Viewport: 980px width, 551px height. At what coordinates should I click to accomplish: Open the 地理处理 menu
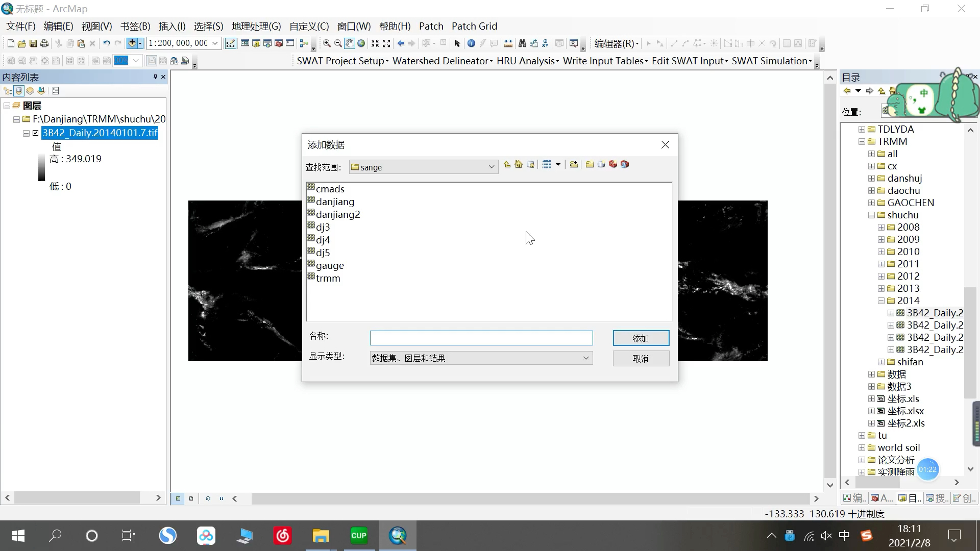[257, 26]
